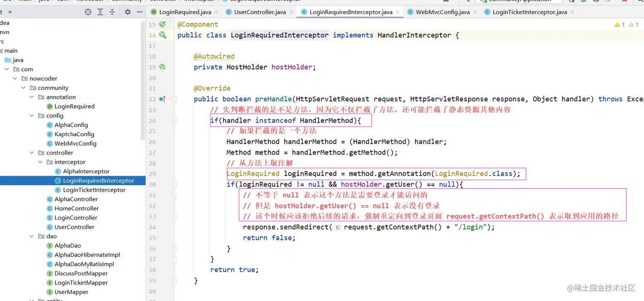
Task: Click the AlphaDao interface icon in tree
Action: (50, 246)
